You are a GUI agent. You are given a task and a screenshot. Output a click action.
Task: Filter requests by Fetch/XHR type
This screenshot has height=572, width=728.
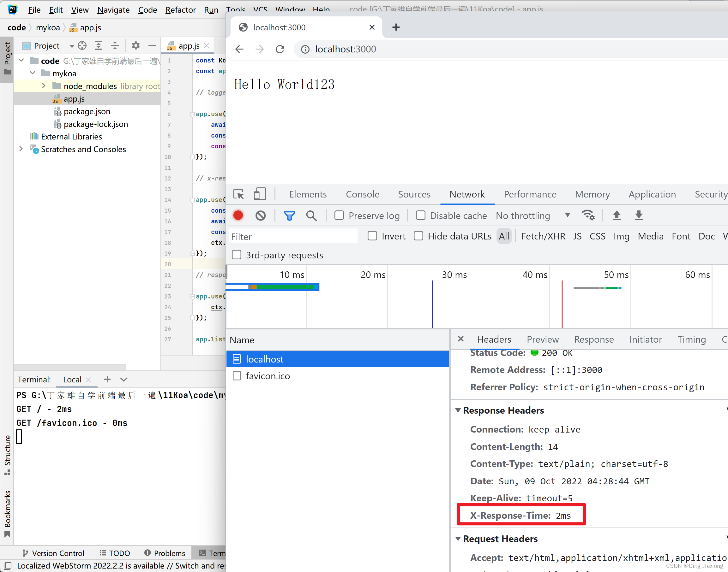click(x=543, y=236)
